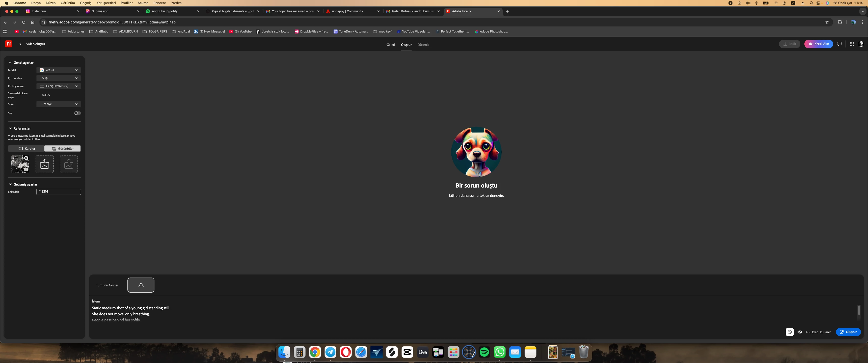
Task: Select the warning triangle failed generation tile
Action: pyautogui.click(x=141, y=285)
